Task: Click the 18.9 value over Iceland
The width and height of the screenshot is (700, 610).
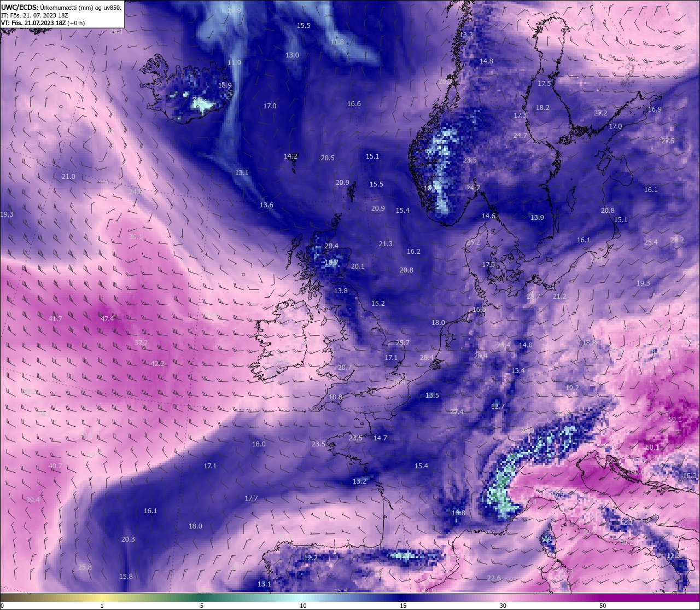Action: pos(225,85)
